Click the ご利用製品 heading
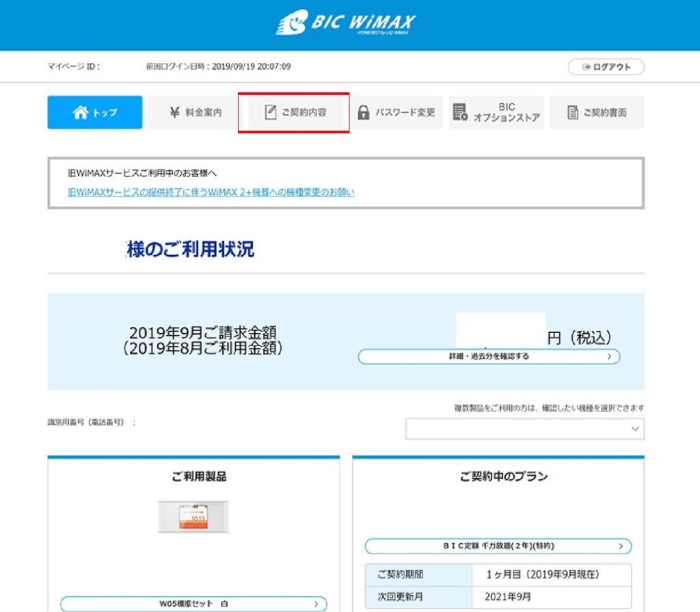The image size is (700, 612). (199, 477)
